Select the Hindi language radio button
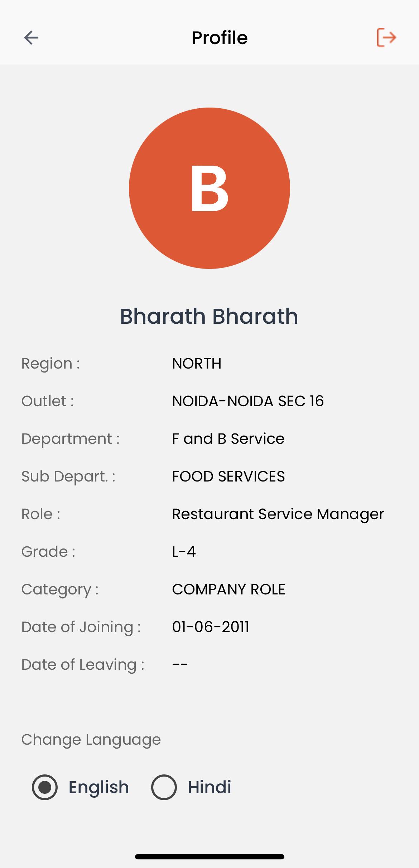The width and height of the screenshot is (419, 868). 164,787
